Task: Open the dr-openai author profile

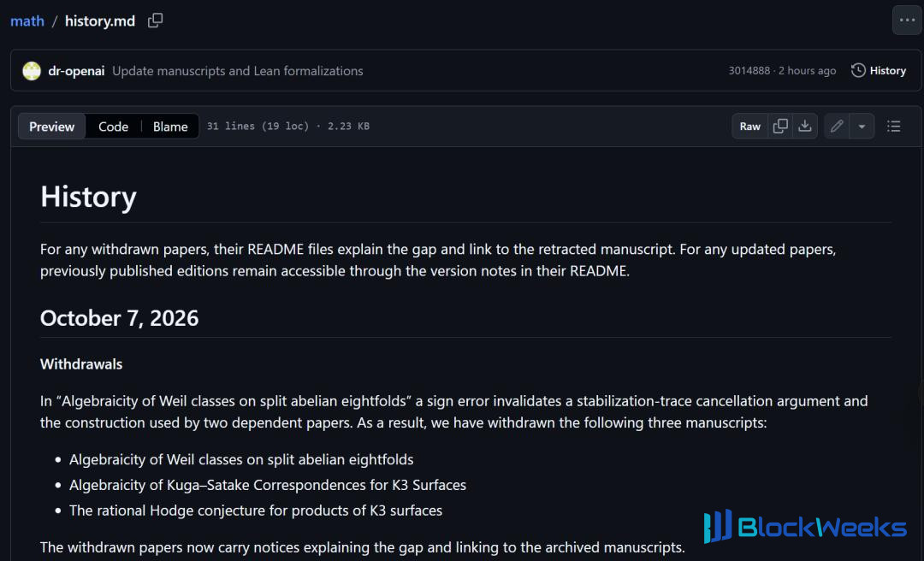Action: 77,71
